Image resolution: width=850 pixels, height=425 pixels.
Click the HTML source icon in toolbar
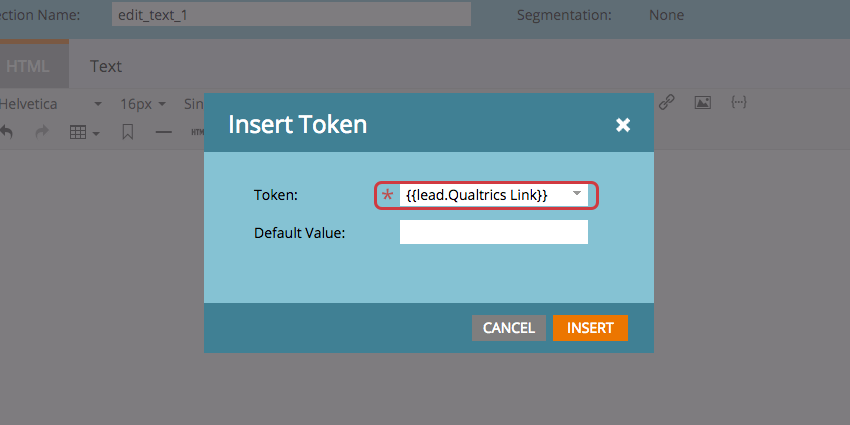pos(197,132)
